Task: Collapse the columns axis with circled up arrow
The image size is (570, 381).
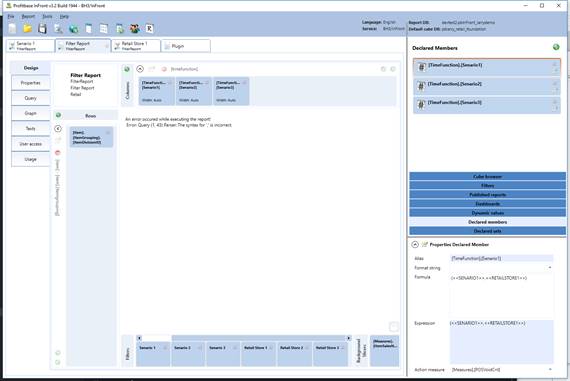Action: tap(140, 69)
